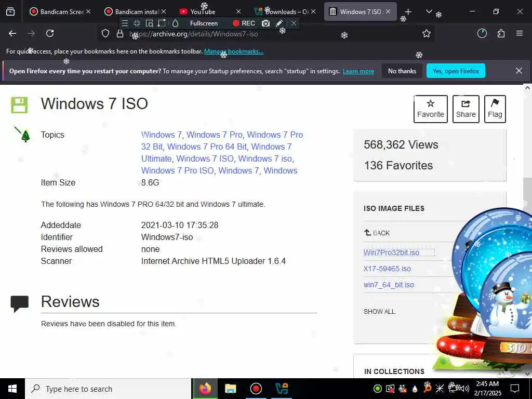
Task: Download X17-59465.iso file
Action: tap(387, 269)
